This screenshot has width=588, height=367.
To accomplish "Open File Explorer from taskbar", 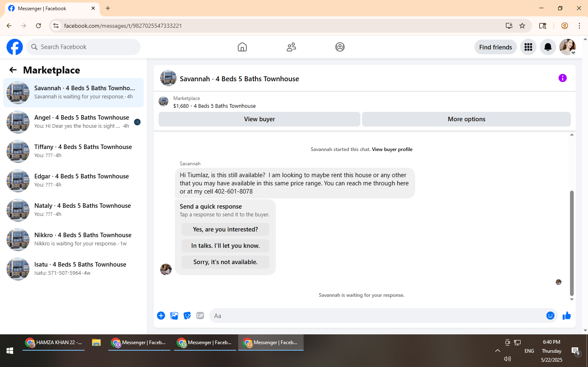I will (x=96, y=343).
